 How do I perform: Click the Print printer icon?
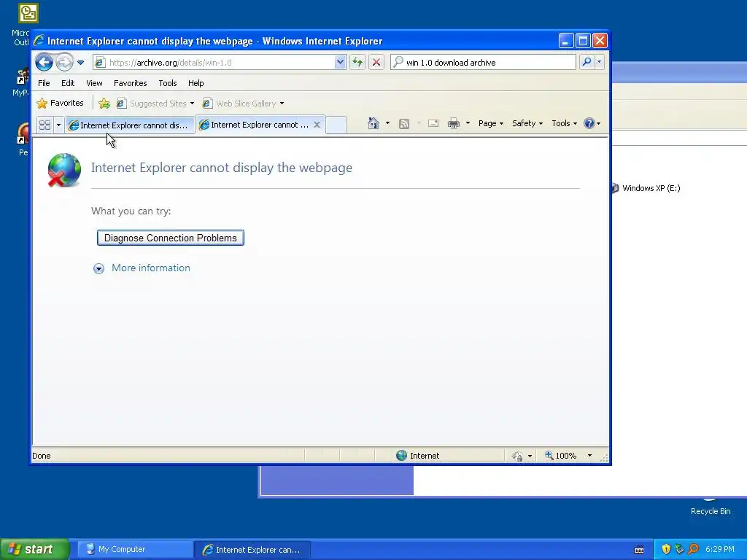pyautogui.click(x=454, y=124)
